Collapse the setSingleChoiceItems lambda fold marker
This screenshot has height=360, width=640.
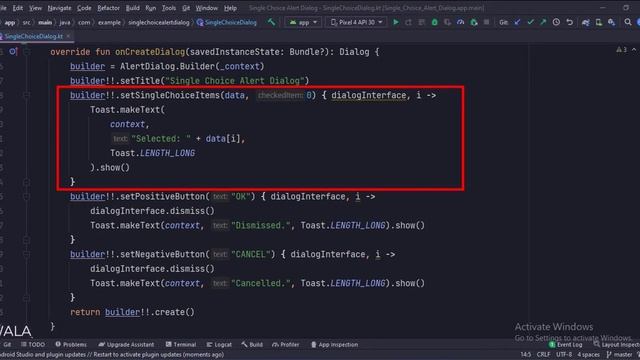pyautogui.click(x=27, y=95)
